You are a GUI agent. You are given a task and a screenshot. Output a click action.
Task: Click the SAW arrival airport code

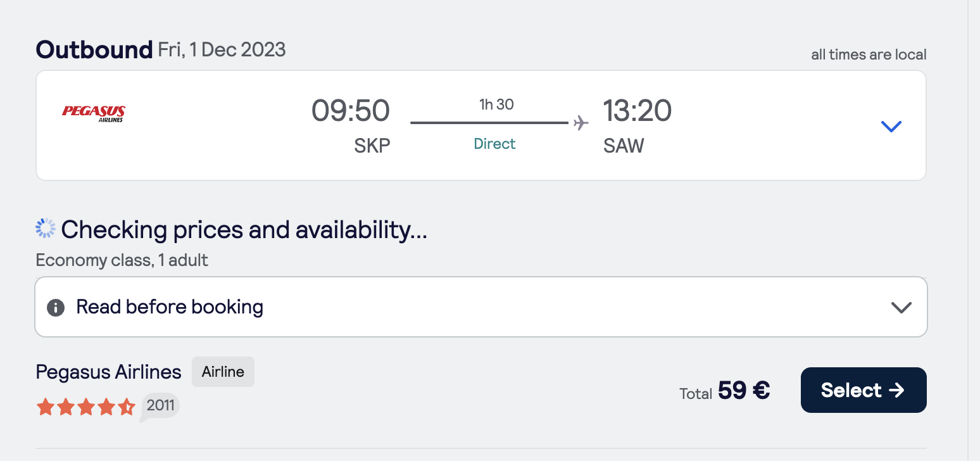624,146
